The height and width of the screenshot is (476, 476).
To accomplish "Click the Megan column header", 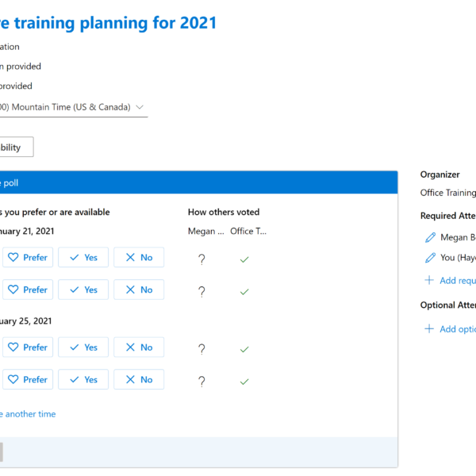I will coord(205,232).
